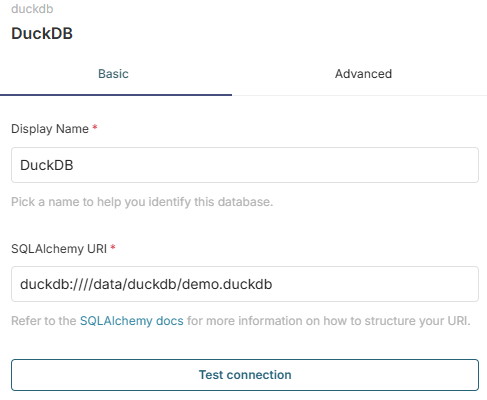Click the active underline beneath Basic tab
The image size is (487, 400).
point(116,95)
